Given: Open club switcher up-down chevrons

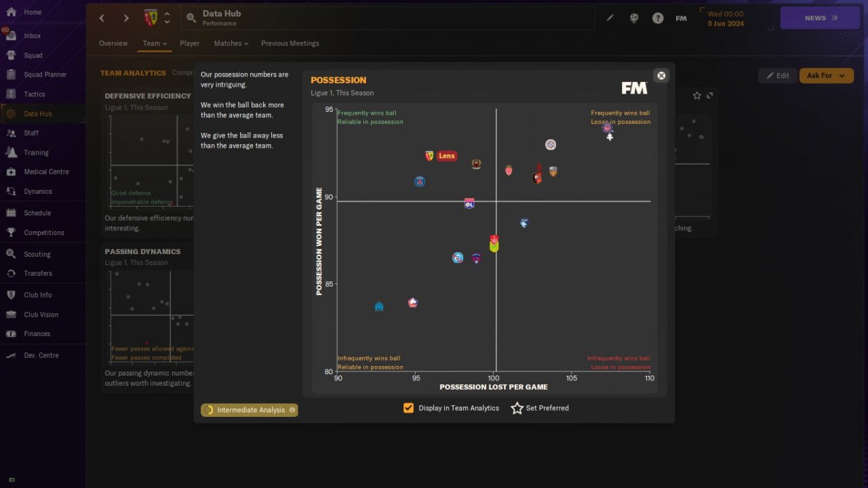Looking at the screenshot, I should [x=167, y=18].
